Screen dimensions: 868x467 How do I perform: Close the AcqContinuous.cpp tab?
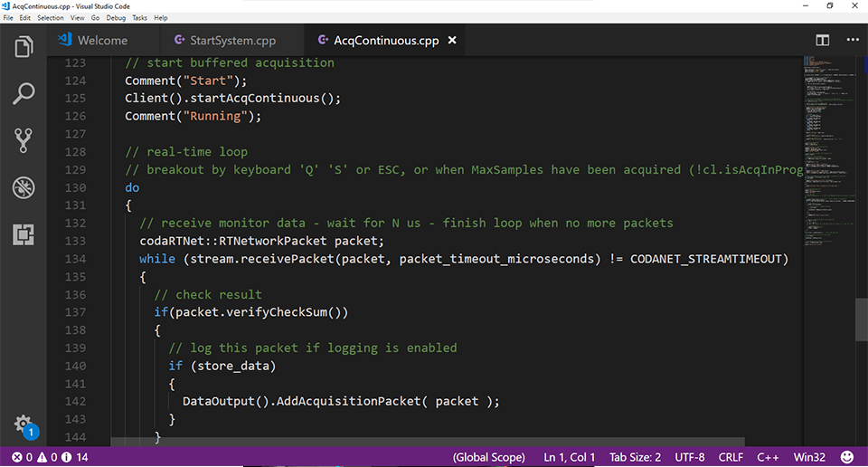(452, 40)
